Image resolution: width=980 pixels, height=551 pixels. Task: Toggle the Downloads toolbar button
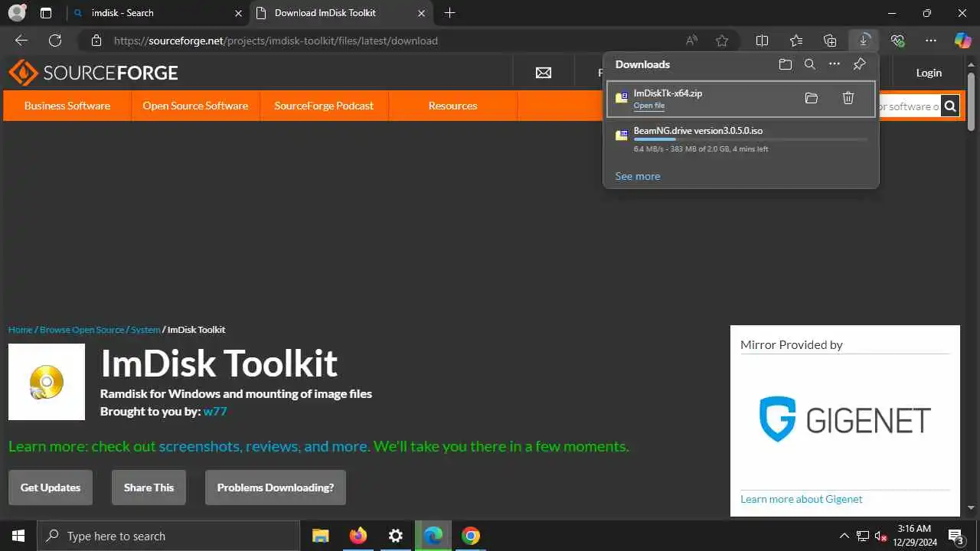(864, 41)
